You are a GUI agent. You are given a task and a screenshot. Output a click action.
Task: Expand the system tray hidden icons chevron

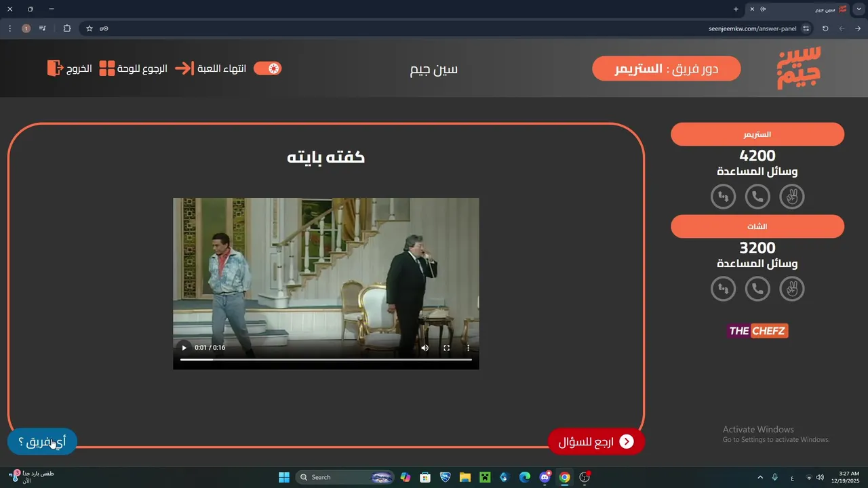point(760,477)
